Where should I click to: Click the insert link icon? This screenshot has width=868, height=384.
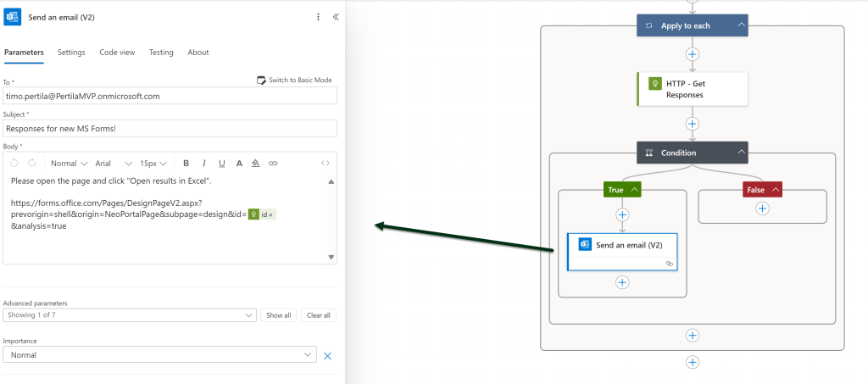click(x=273, y=164)
